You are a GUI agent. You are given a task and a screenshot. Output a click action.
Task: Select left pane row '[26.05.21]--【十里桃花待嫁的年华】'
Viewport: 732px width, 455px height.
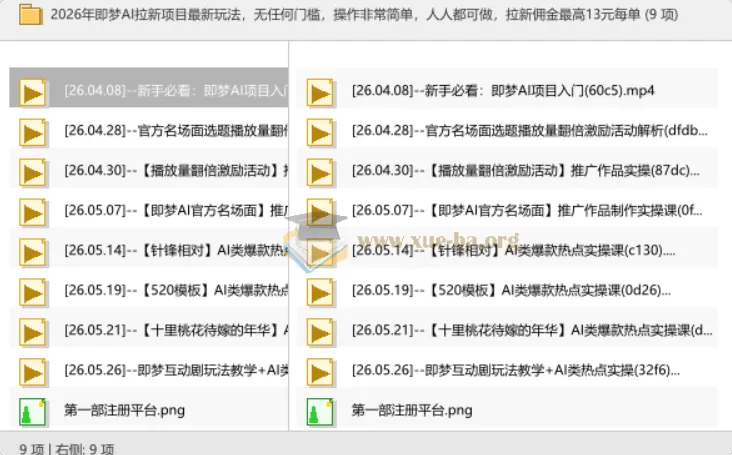148,328
